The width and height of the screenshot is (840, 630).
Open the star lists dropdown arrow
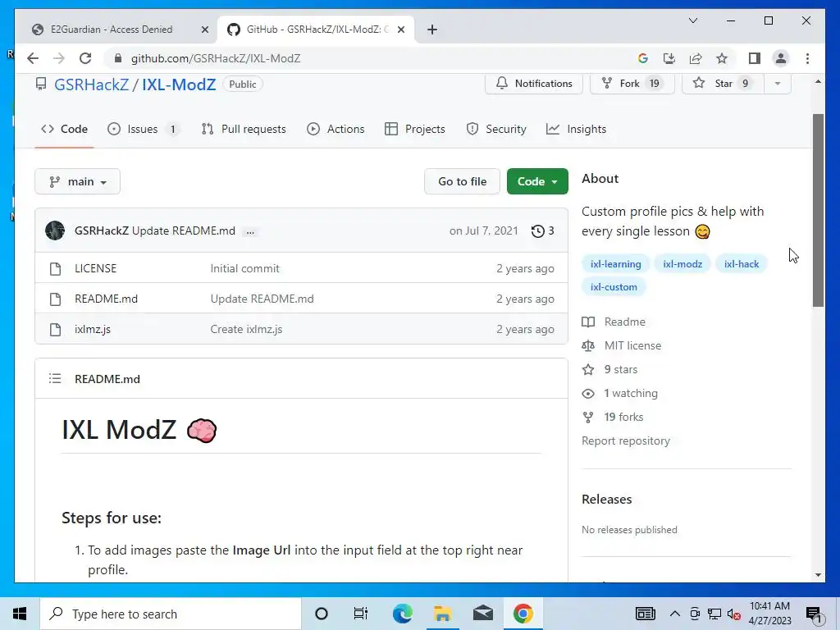click(x=778, y=84)
